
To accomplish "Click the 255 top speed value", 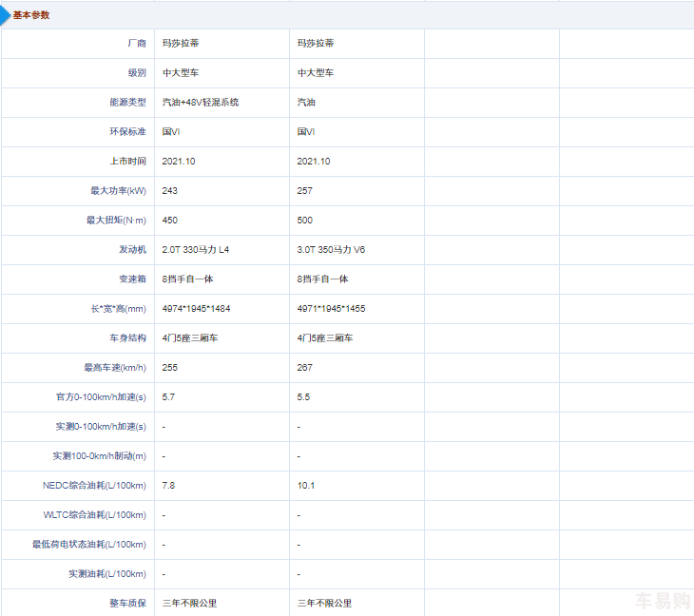I will point(170,367).
